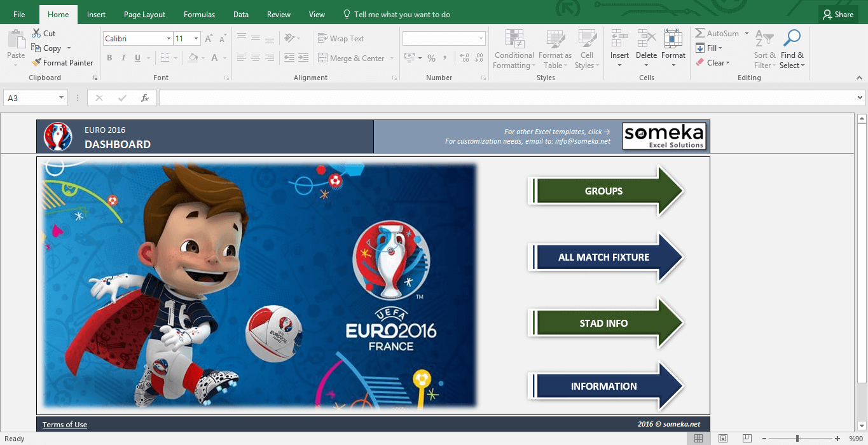Toggle Merge & Center
Image resolution: width=868 pixels, height=445 pixels.
tap(351, 58)
